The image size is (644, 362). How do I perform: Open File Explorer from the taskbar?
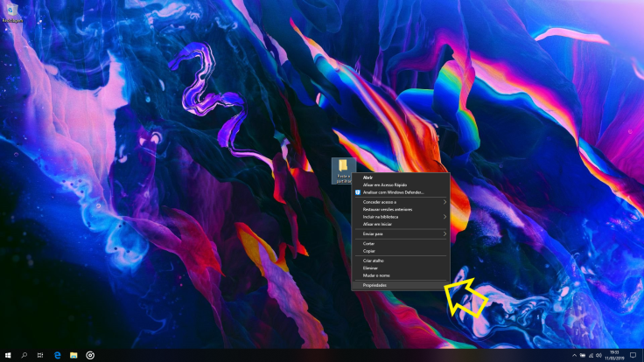73,355
